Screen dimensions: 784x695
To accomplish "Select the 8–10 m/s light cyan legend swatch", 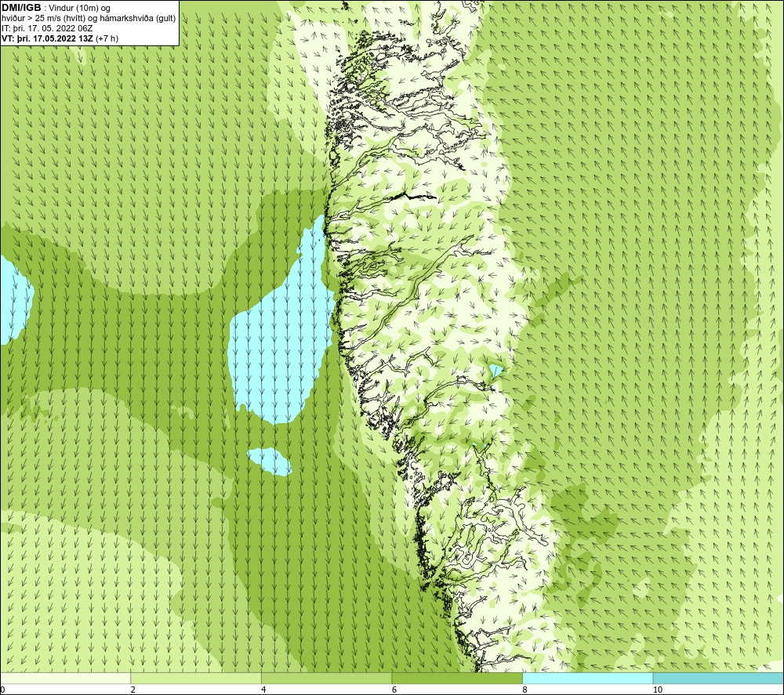I will (587, 678).
